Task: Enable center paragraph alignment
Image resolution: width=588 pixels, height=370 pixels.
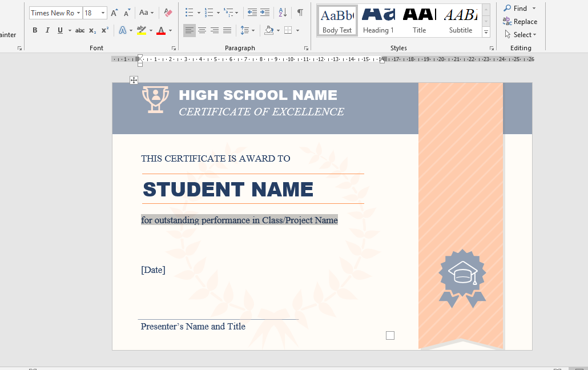Action: click(x=202, y=30)
